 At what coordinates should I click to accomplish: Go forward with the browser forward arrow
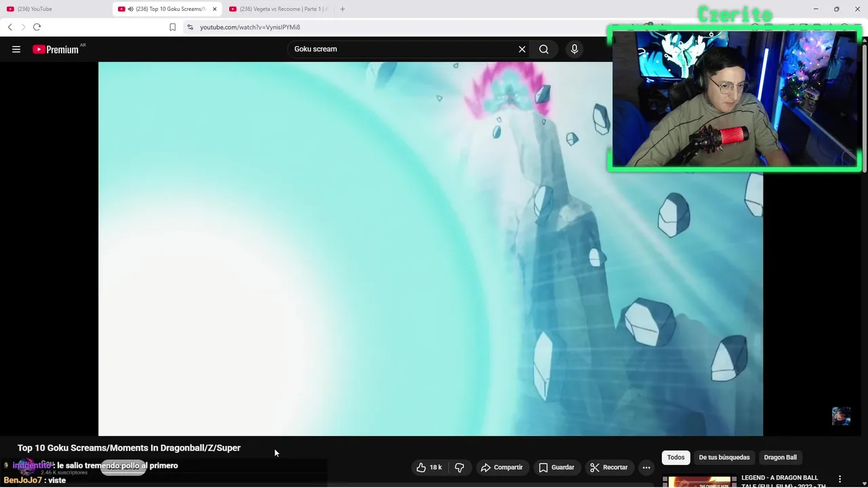[x=22, y=27]
